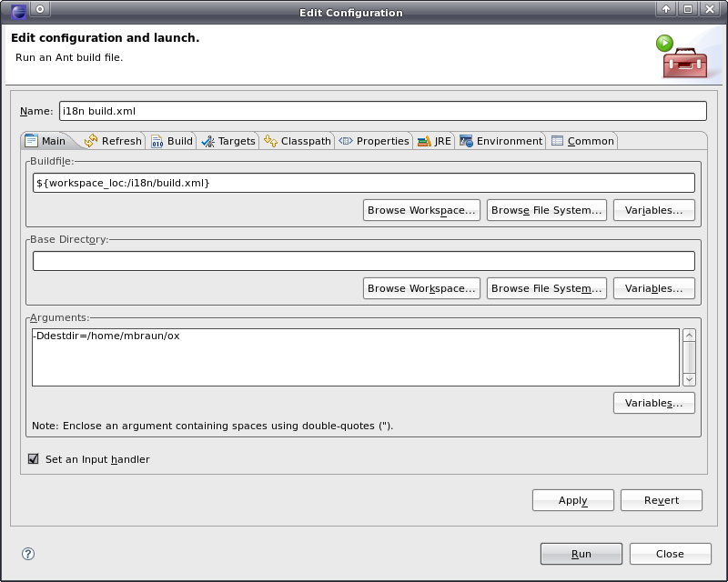The width and height of the screenshot is (728, 582).
Task: Switch to the Main tab
Action: 45,141
